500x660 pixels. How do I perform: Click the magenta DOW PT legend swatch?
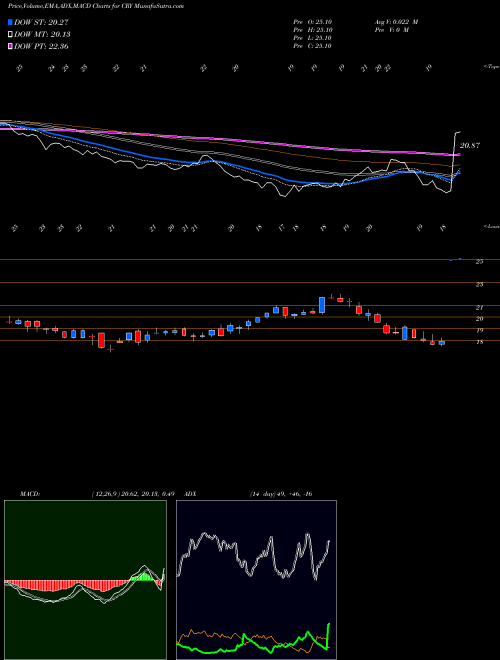tap(10, 46)
